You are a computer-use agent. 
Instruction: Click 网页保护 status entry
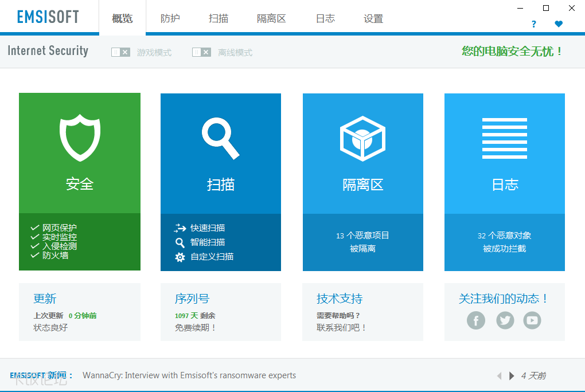click(x=59, y=228)
